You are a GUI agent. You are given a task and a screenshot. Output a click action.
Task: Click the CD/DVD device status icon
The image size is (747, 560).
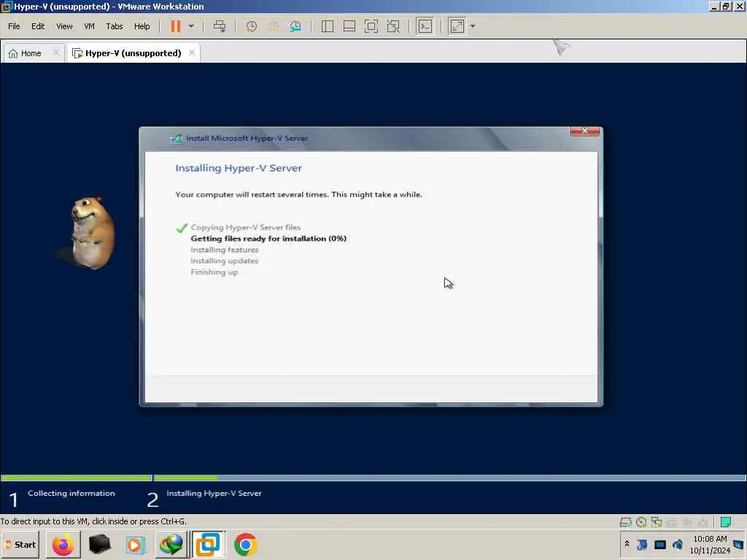641,522
